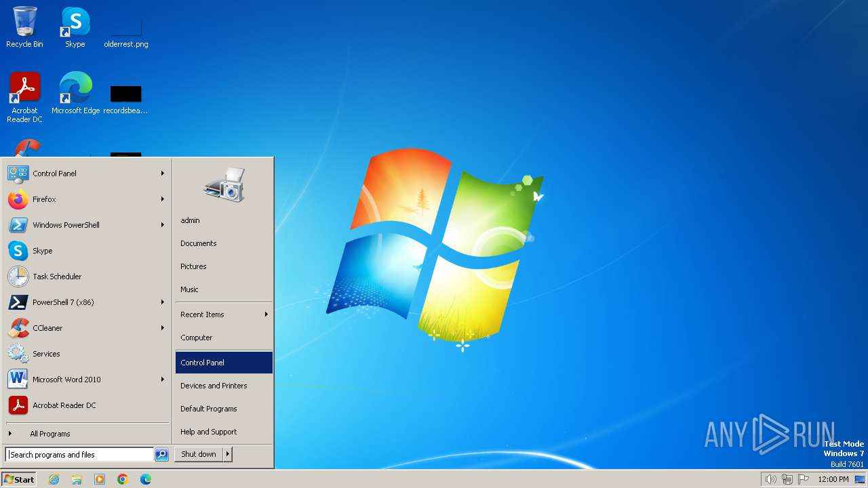Open Computer from the Start menu
Viewport: 868px width, 488px height.
(224, 338)
